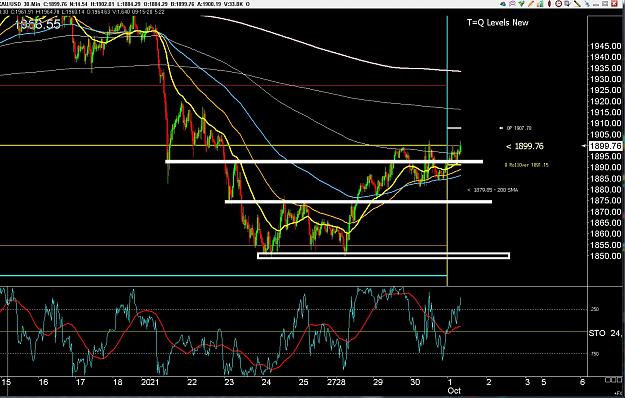Click the large 1956.55 text top-left
Viewport: 625px width, 398px height.
pos(38,25)
